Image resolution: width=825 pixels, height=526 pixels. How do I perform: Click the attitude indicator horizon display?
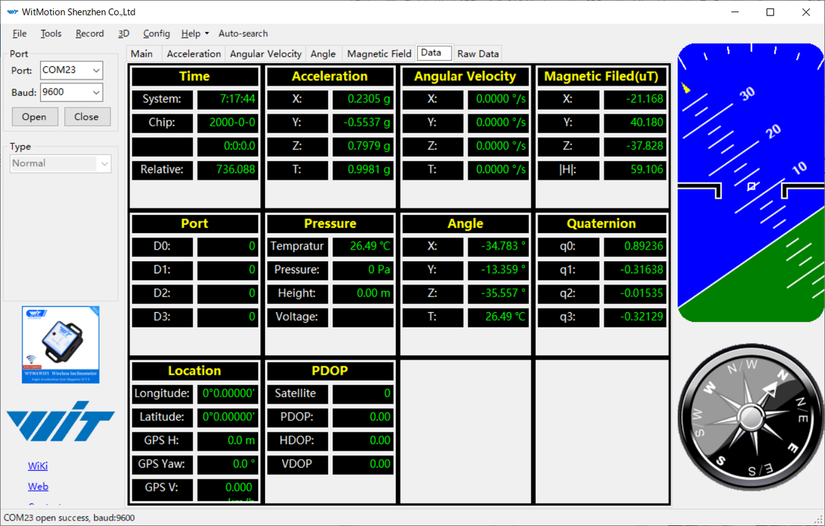750,184
